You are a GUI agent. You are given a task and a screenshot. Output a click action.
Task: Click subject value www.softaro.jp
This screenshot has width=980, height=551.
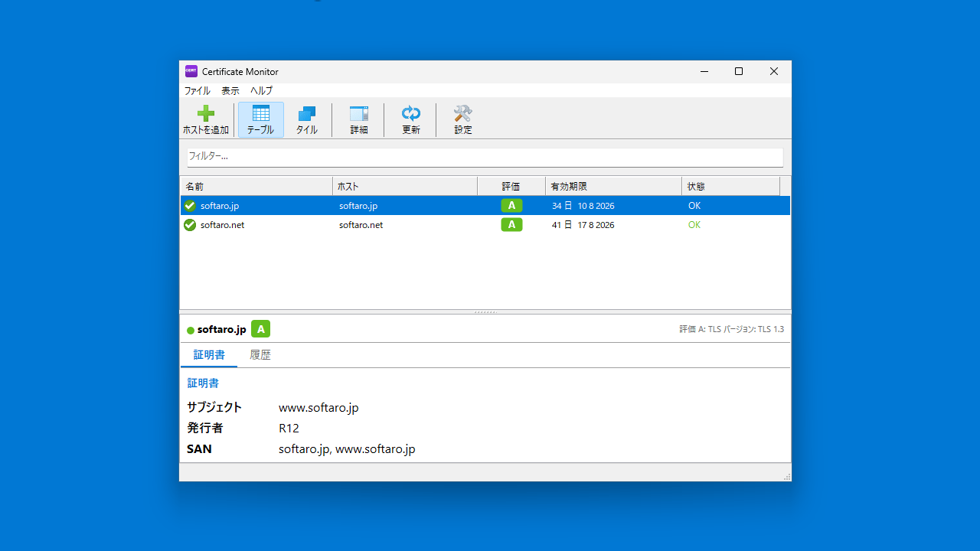click(318, 408)
